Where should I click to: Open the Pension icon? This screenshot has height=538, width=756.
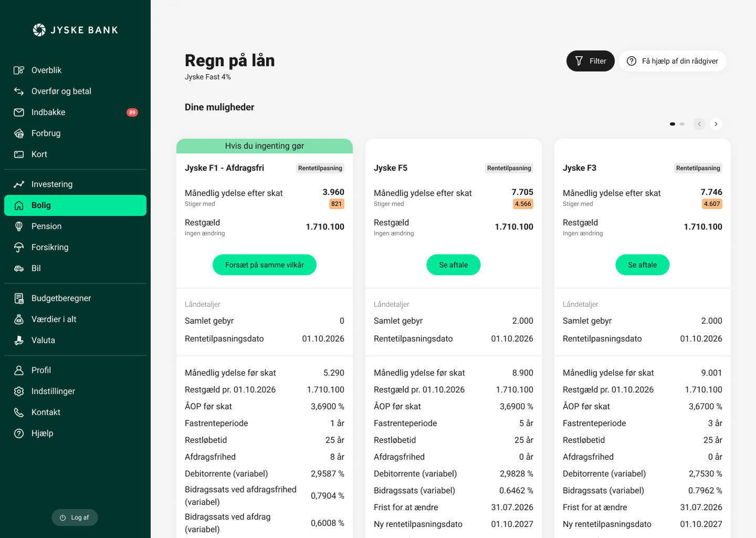click(x=19, y=226)
